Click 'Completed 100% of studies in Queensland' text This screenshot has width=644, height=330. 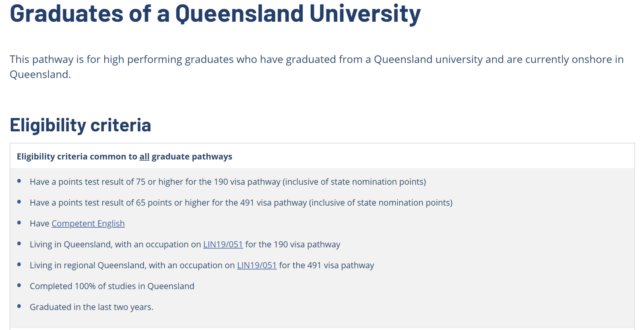112,286
